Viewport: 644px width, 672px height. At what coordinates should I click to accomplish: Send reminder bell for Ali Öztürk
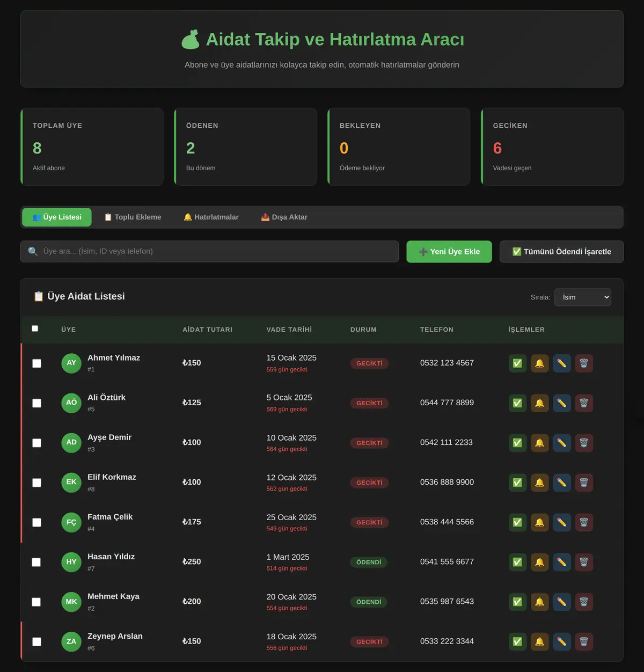(539, 403)
